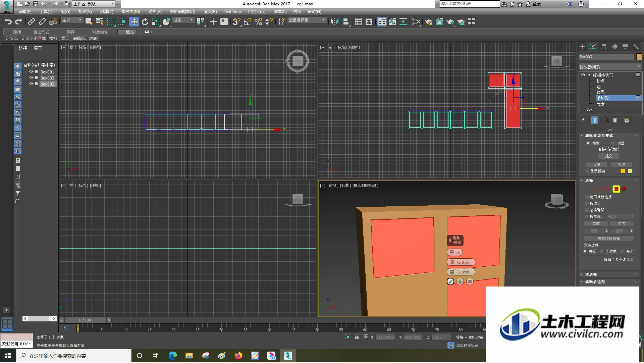
Task: Select the Link tool icon
Action: pos(31,22)
